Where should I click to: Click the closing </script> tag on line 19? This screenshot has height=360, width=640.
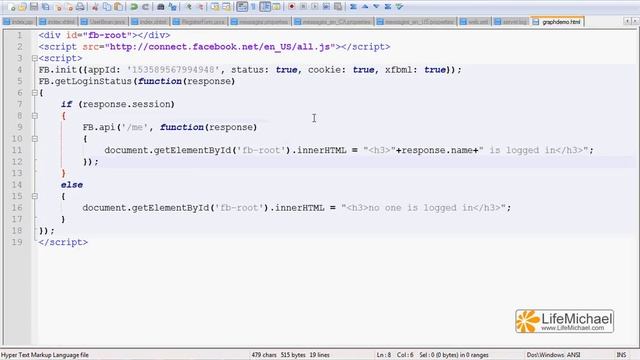63,242
